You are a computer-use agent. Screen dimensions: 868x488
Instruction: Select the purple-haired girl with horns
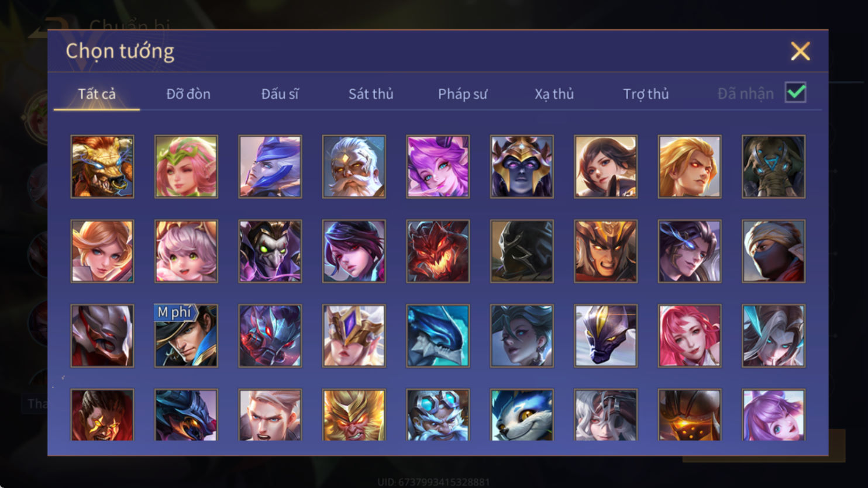pyautogui.click(x=438, y=167)
